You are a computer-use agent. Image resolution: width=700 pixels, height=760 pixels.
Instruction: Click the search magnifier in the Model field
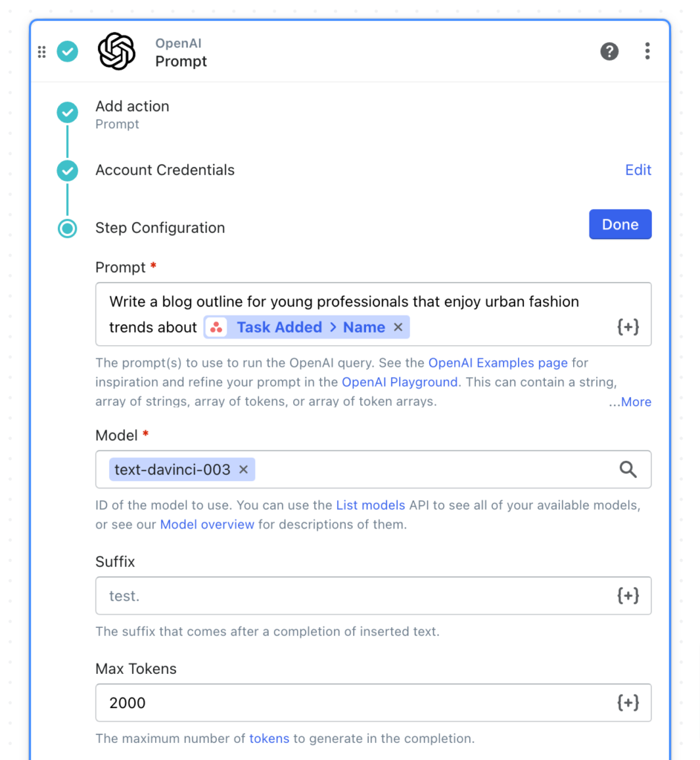[628, 469]
